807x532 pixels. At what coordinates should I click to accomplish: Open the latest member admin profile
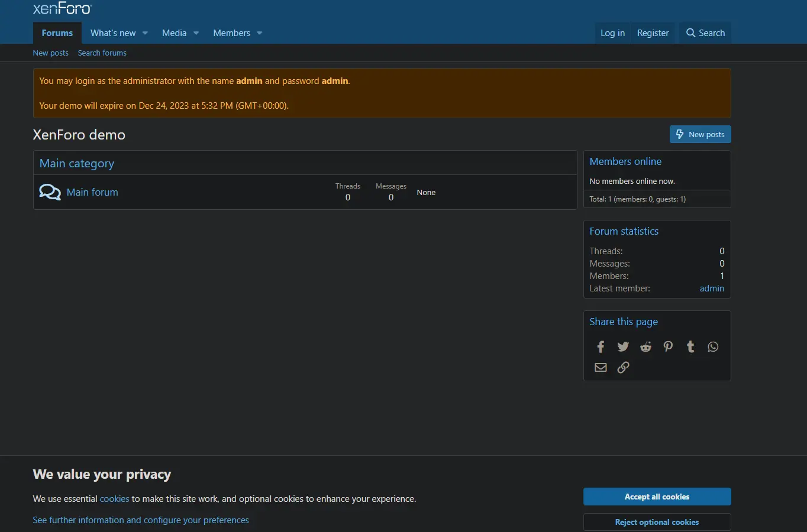point(712,288)
